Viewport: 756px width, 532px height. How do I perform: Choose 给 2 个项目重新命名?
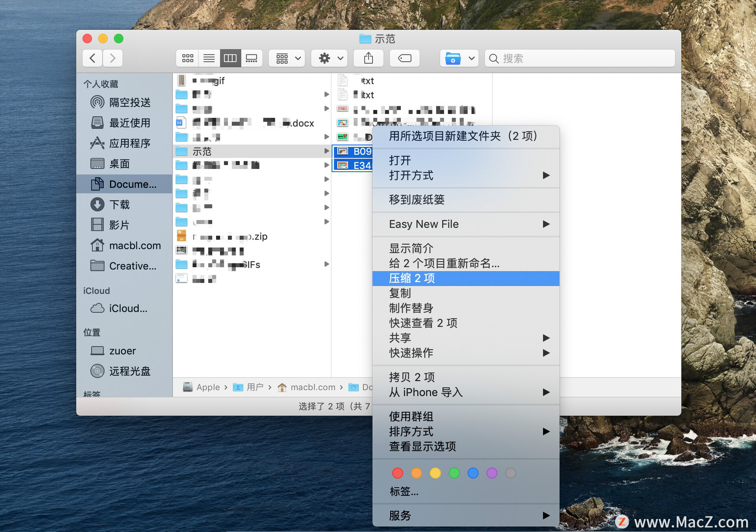tap(466, 263)
